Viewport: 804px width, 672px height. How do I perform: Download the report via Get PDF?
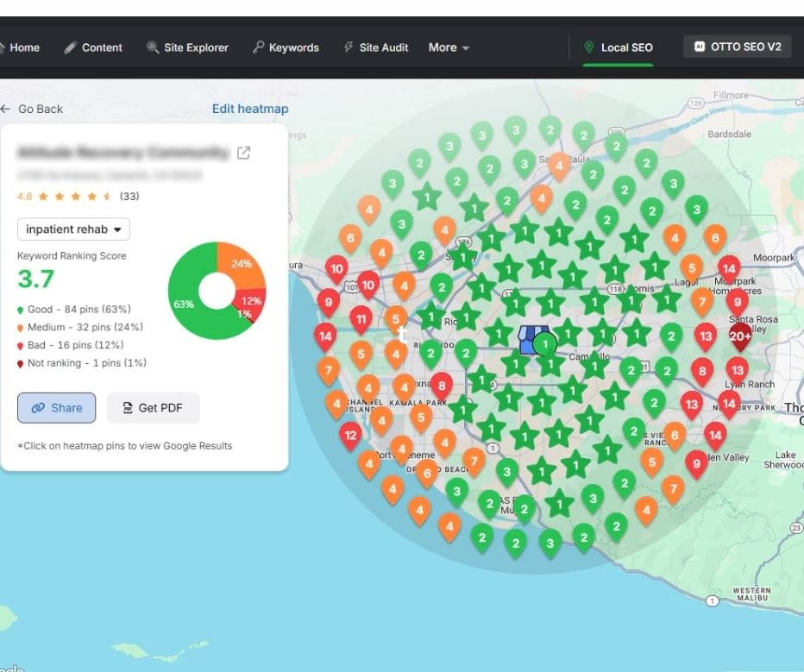153,408
